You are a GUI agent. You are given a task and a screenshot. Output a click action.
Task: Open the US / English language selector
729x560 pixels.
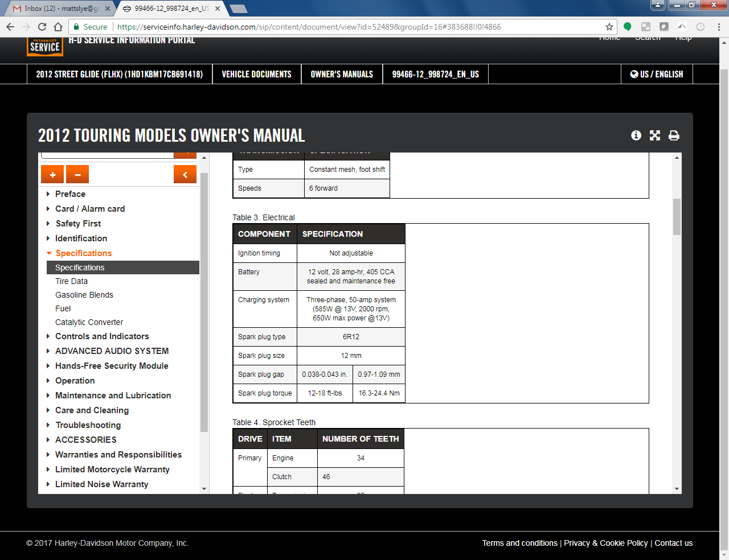point(657,74)
